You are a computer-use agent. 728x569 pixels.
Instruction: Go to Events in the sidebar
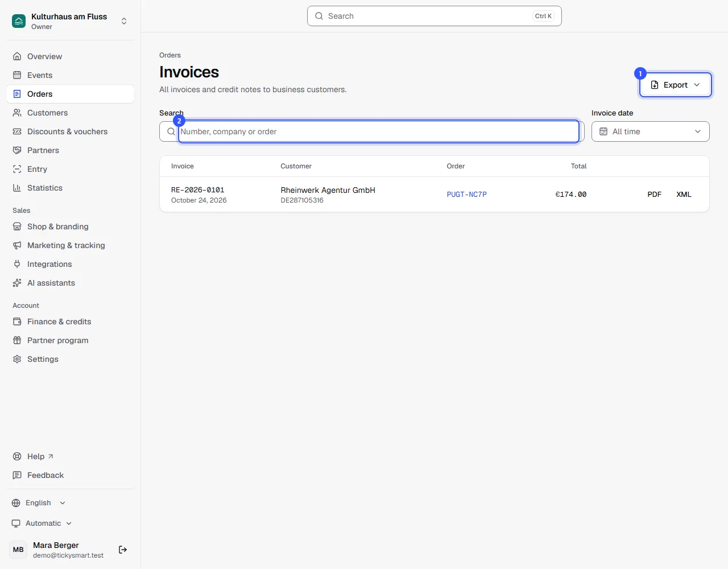71,75
